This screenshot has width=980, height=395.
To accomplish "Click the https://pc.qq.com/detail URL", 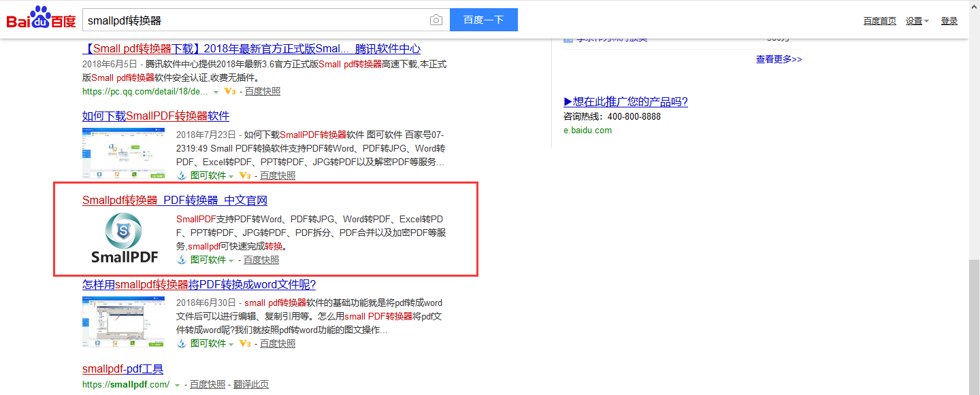I will 146,91.
